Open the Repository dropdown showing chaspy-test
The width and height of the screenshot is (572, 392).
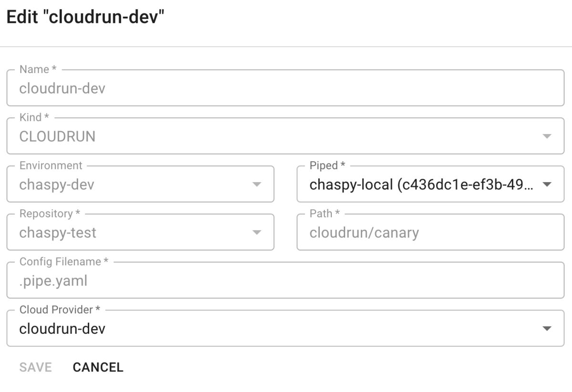(140, 232)
